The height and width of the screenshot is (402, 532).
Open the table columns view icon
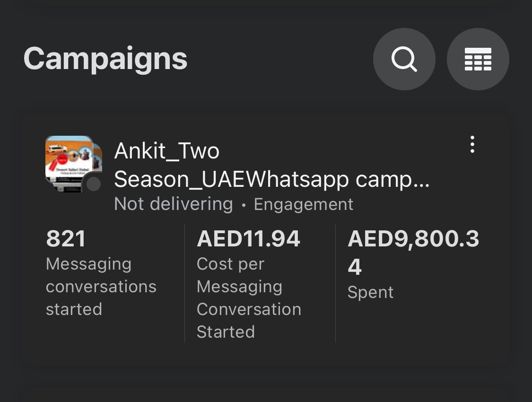click(478, 60)
